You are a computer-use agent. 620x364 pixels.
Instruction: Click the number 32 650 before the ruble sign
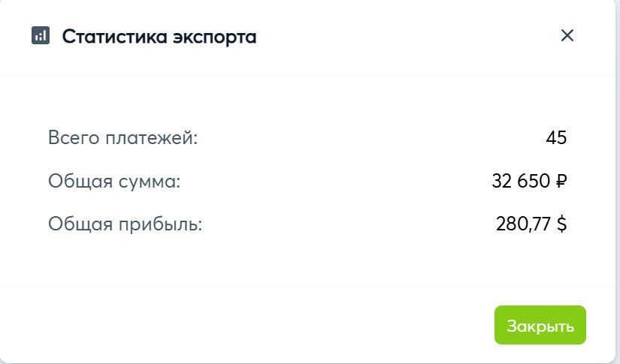(x=520, y=181)
